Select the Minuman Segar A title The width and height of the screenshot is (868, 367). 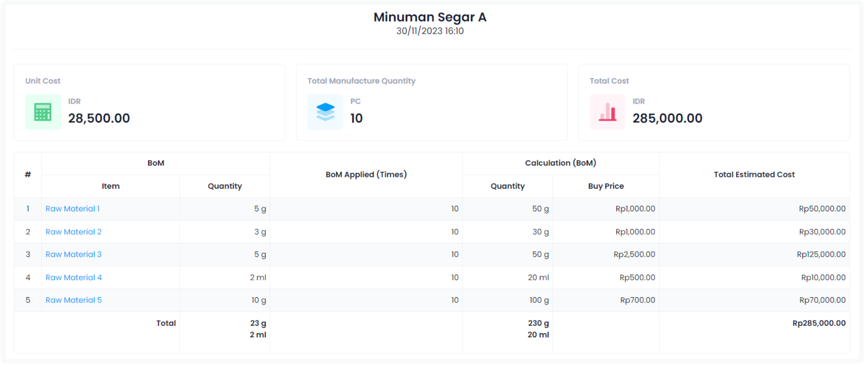point(430,17)
